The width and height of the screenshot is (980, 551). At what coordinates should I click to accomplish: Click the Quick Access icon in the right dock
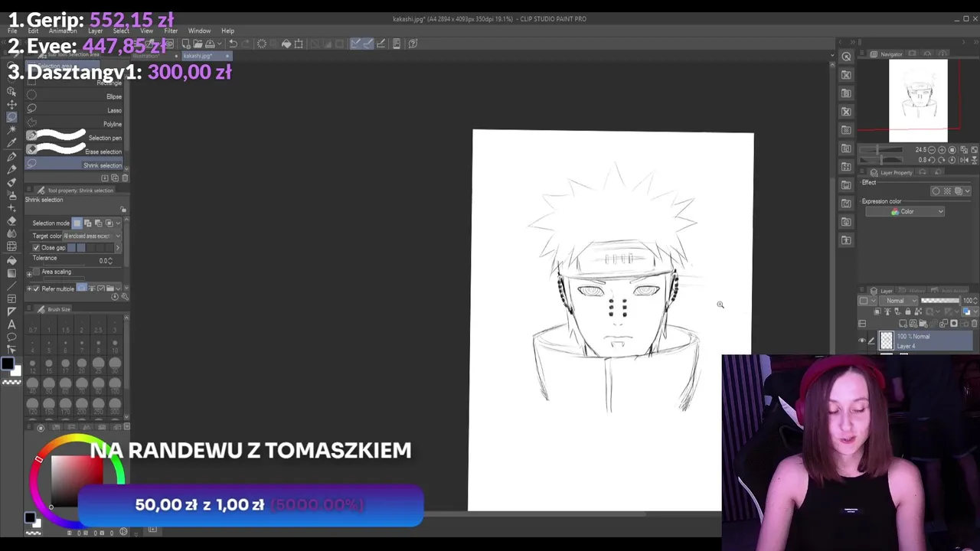coord(846,57)
